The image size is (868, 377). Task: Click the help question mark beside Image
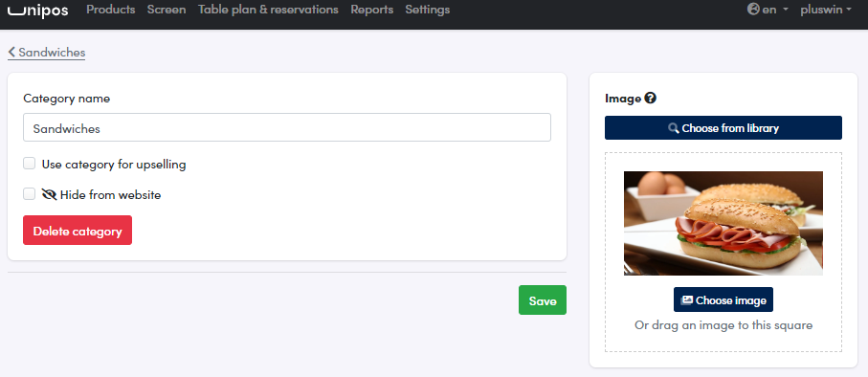click(651, 99)
